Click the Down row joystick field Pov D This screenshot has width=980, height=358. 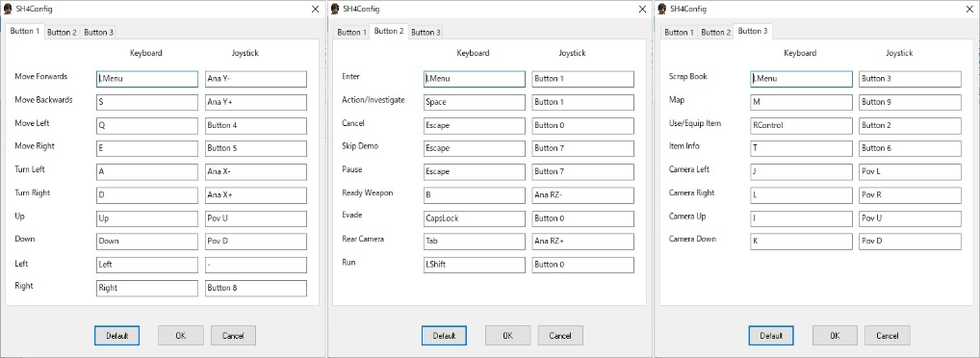tap(256, 242)
